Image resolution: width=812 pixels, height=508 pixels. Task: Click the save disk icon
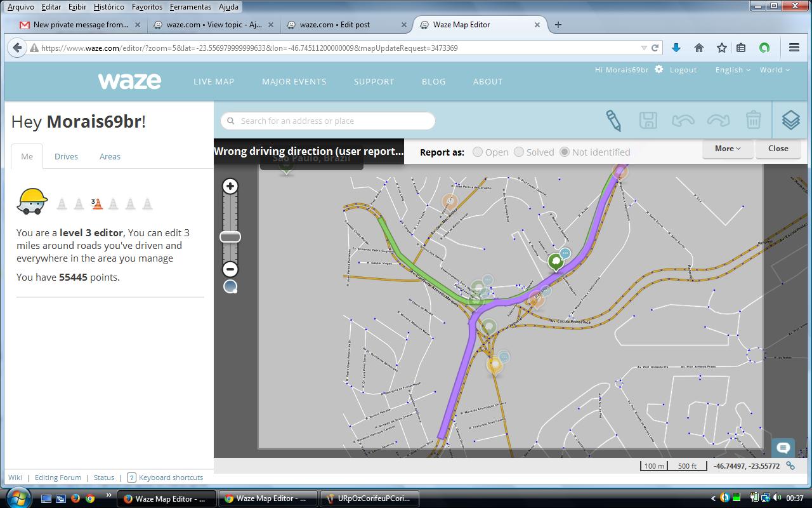click(x=648, y=120)
